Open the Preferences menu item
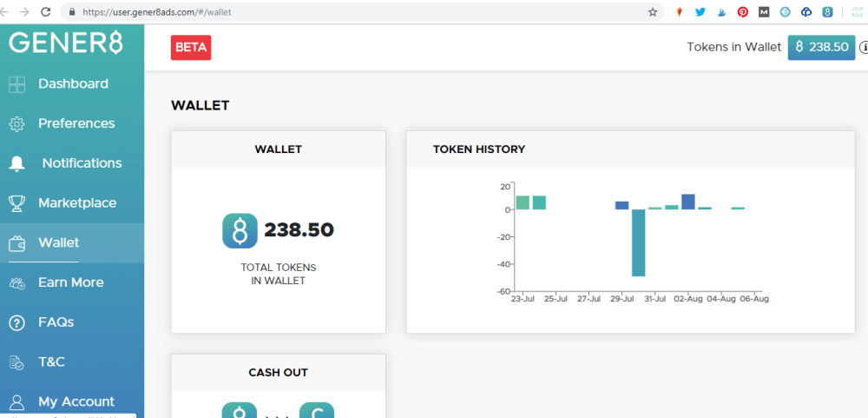 76,123
